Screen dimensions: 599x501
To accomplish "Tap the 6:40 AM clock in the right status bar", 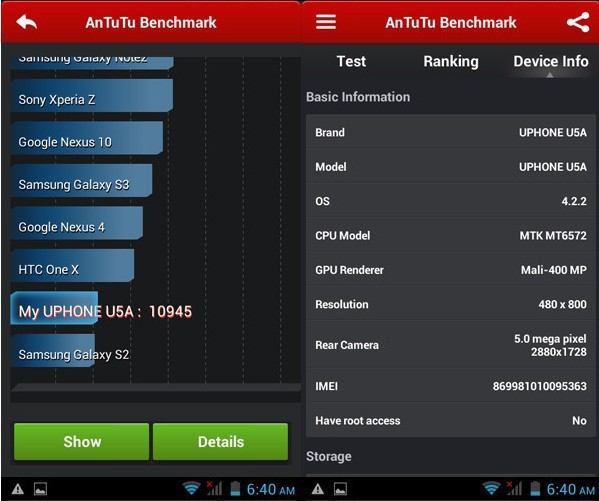I will (x=571, y=489).
